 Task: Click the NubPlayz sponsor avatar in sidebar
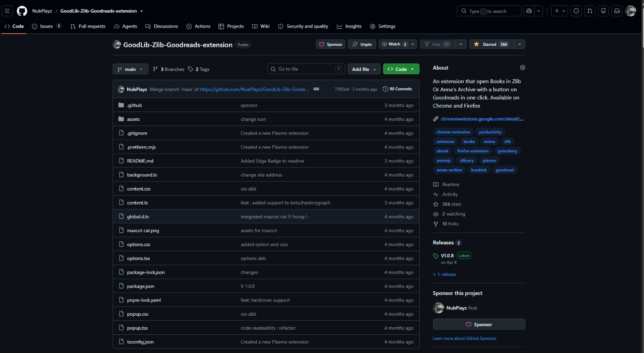tap(438, 308)
